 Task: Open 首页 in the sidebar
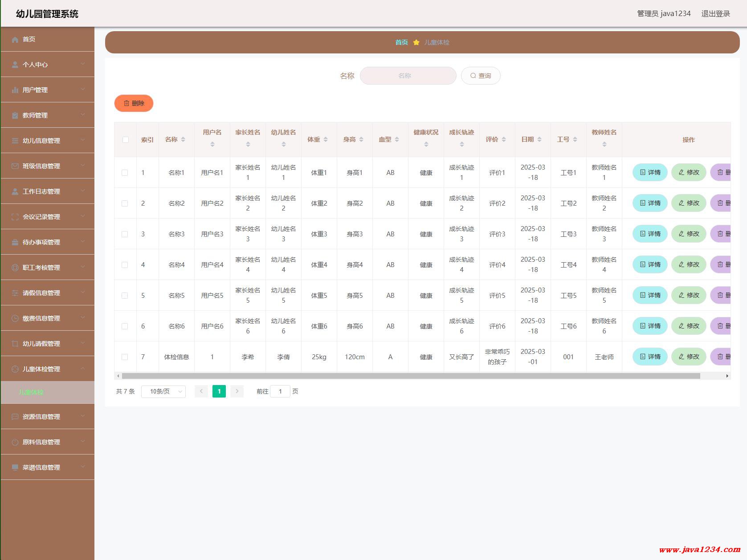48,39
